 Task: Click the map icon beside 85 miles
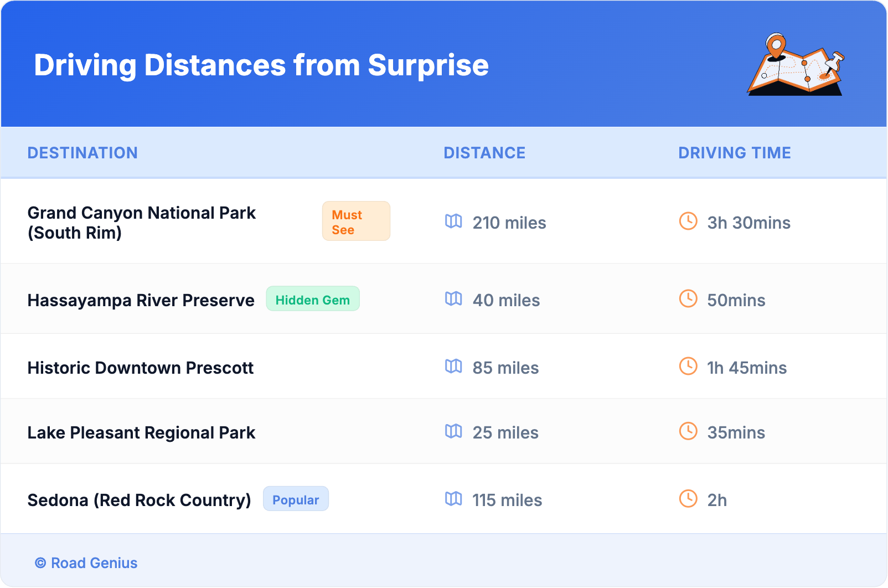(453, 367)
